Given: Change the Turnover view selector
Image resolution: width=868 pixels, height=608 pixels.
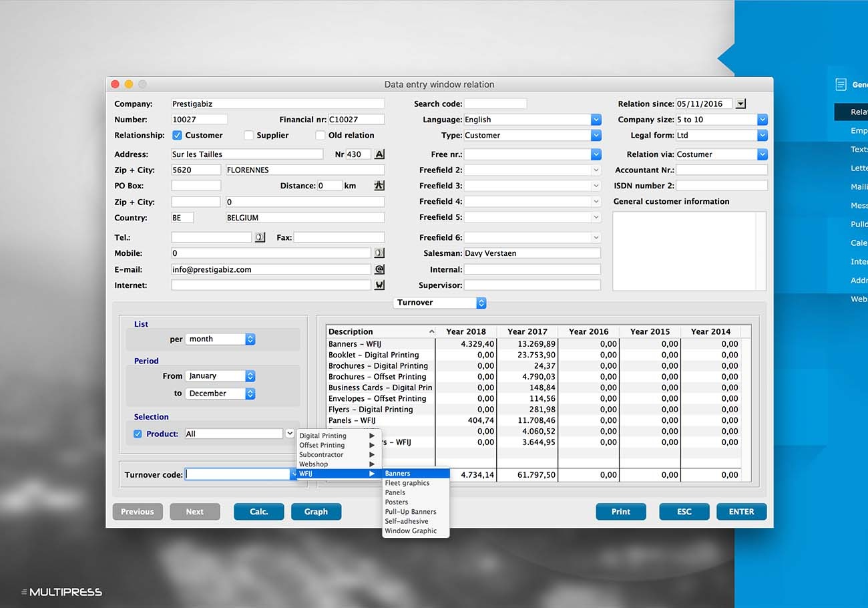Looking at the screenshot, I should tap(440, 303).
